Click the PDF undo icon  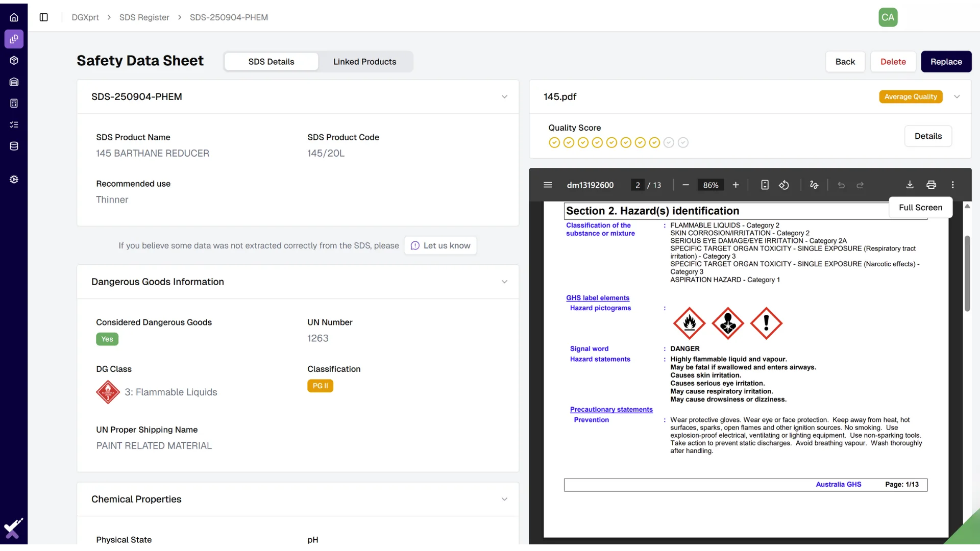[841, 185]
